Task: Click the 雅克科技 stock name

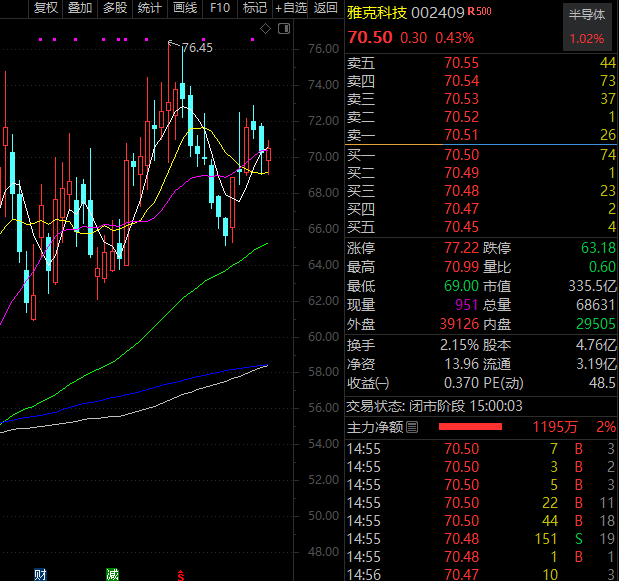Action: pyautogui.click(x=377, y=14)
